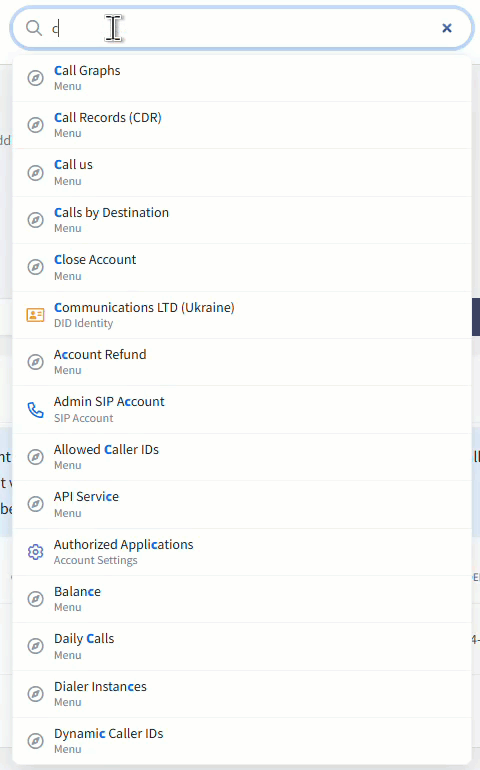Image resolution: width=480 pixels, height=770 pixels.
Task: Select Authorized Applications account setting
Action: (x=242, y=552)
